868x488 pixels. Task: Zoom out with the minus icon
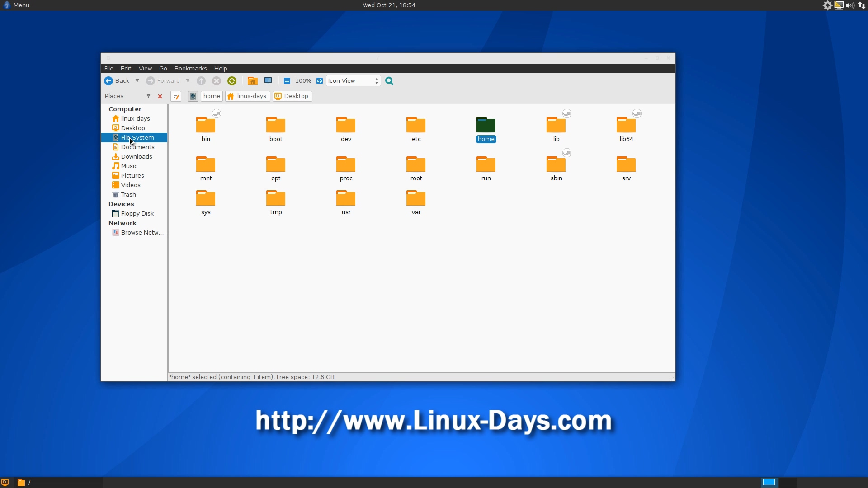287,81
